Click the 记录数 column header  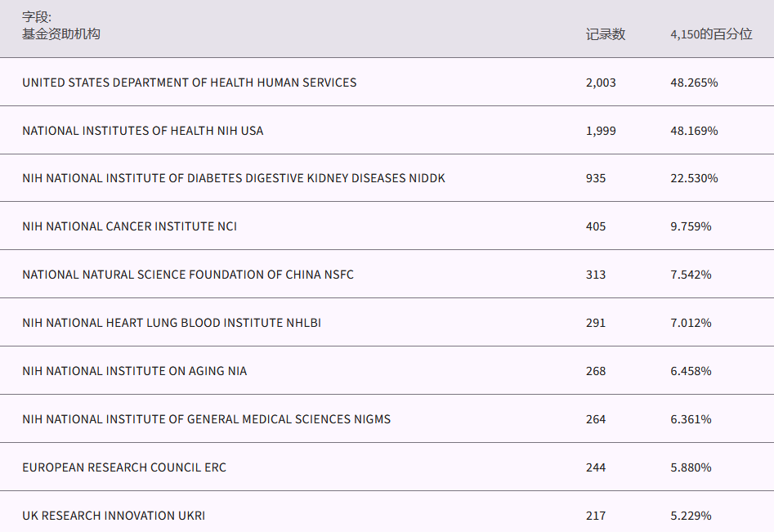click(x=605, y=34)
